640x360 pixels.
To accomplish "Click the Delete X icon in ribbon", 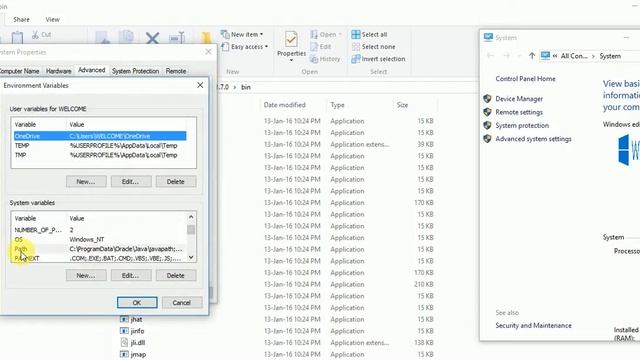I will tap(152, 38).
